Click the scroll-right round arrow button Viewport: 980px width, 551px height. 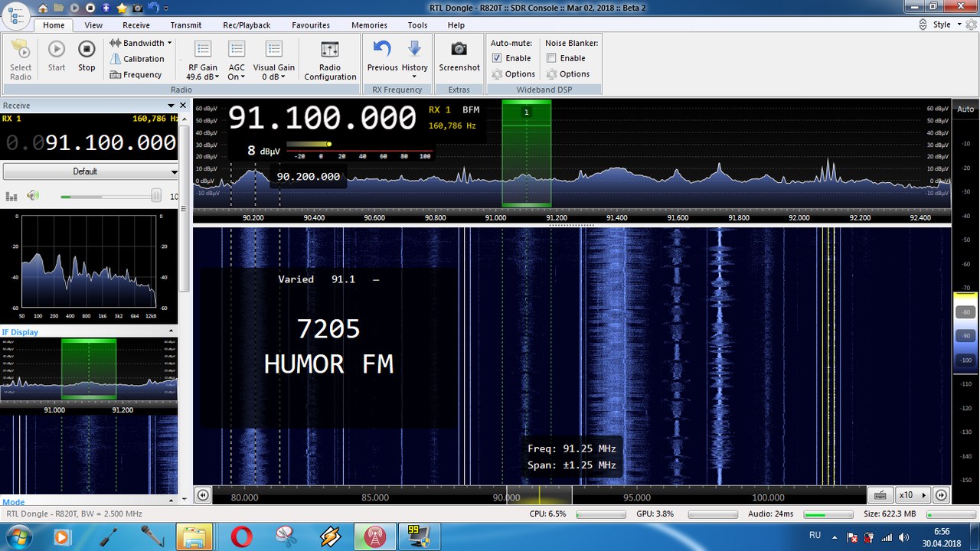pyautogui.click(x=942, y=494)
